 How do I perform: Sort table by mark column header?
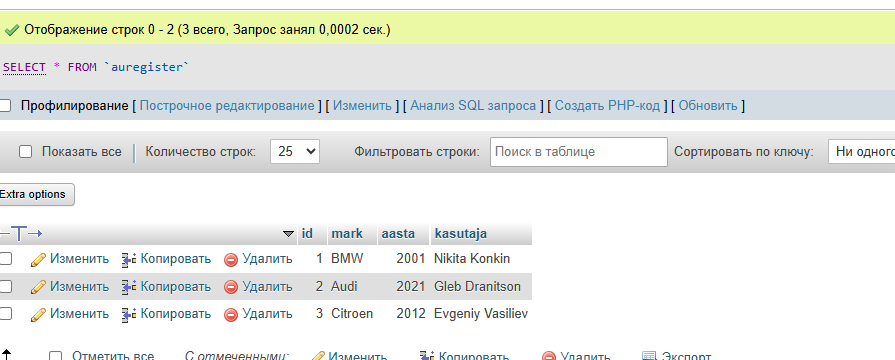pos(347,234)
